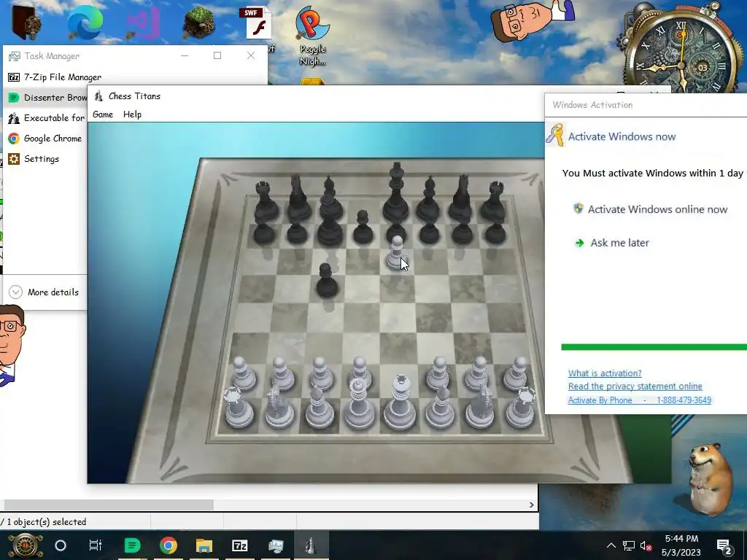Switch to Task Manager on taskbar

(x=275, y=545)
